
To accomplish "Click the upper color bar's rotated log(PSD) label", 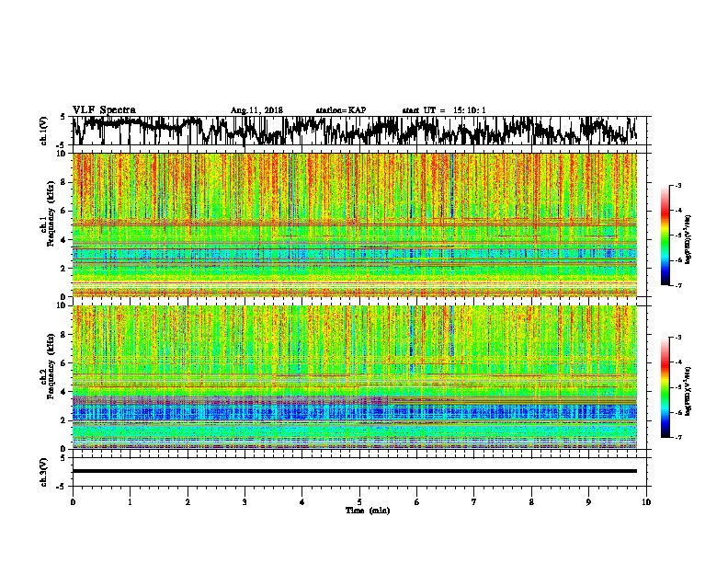I will tap(688, 239).
